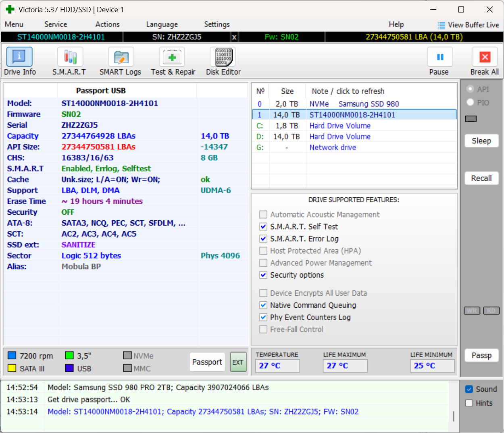
Task: Click the RD indicator
Action: tap(491, 311)
